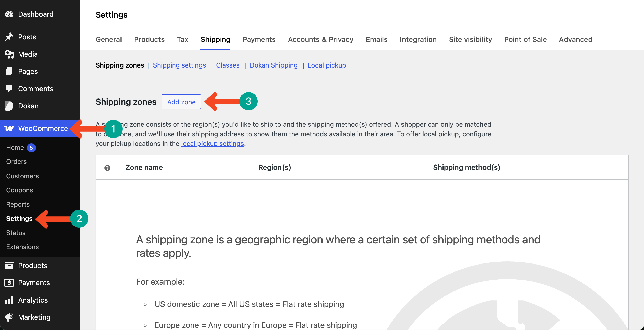Select the Settings submenu item
644x330 pixels.
[19, 219]
